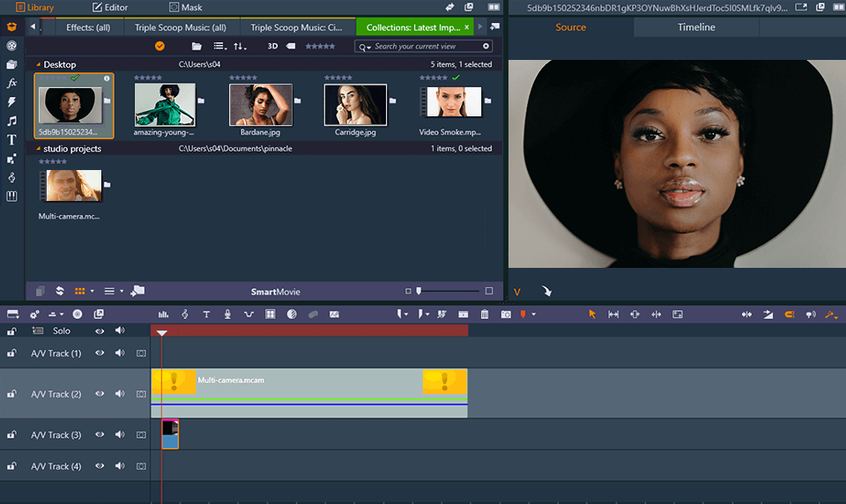Toggle the 3D filter in library

pyautogui.click(x=272, y=46)
